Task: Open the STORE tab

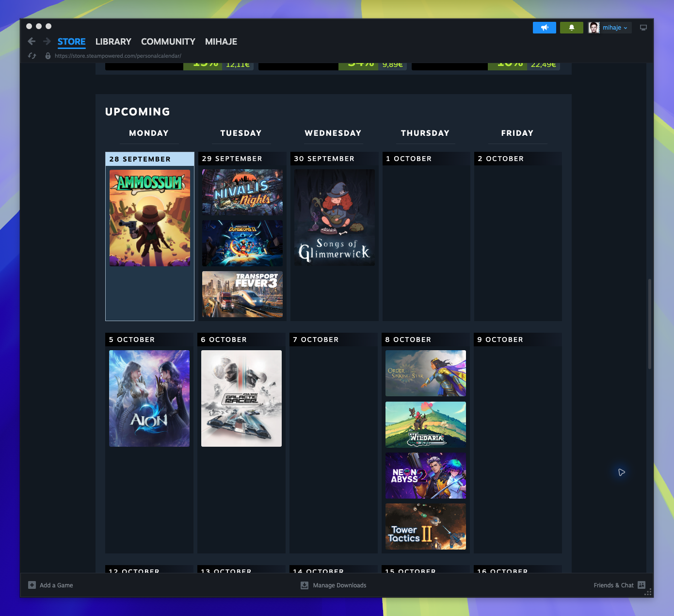Action: coord(71,42)
